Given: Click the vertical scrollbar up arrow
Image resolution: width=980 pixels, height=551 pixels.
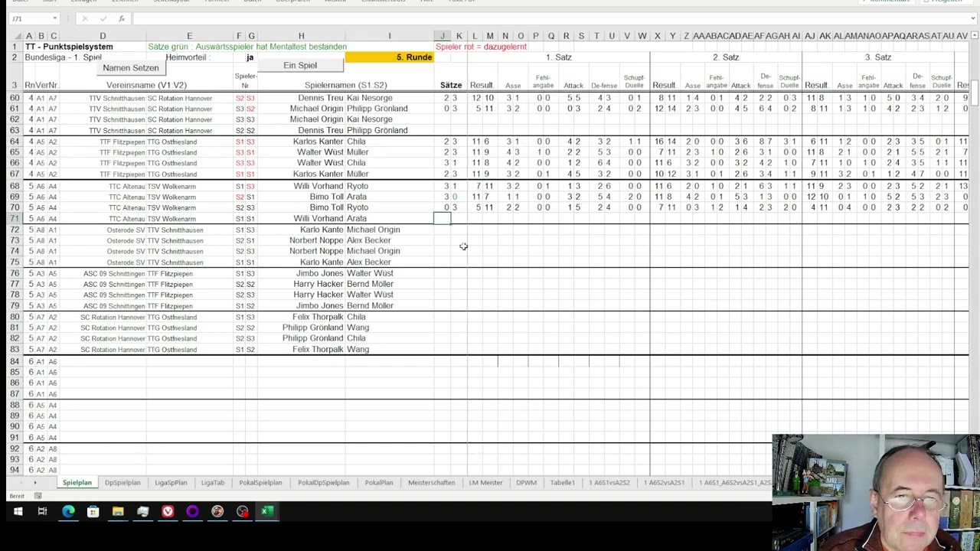Looking at the screenshot, I should pos(975,35).
